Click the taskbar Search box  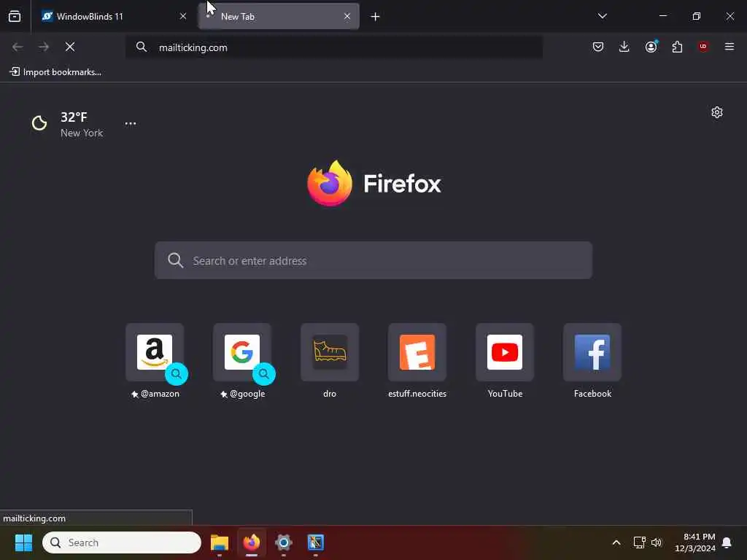pyautogui.click(x=122, y=542)
